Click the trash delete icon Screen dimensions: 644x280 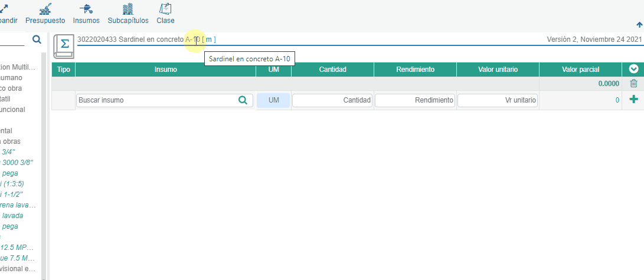point(634,84)
